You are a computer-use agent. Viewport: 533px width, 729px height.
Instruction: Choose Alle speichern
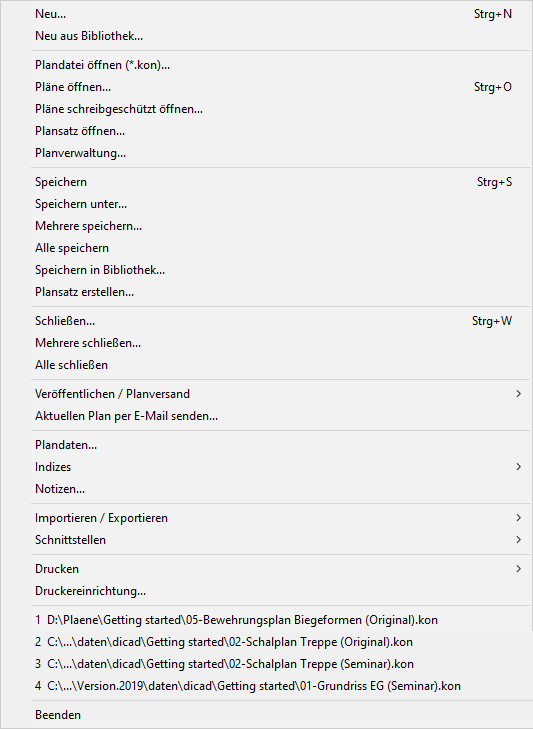280,248
